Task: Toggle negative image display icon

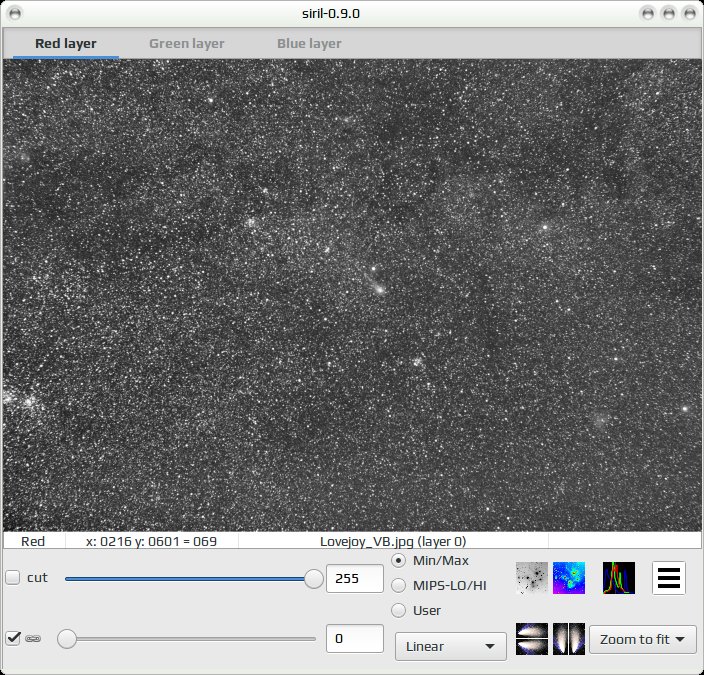Action: coord(532,578)
